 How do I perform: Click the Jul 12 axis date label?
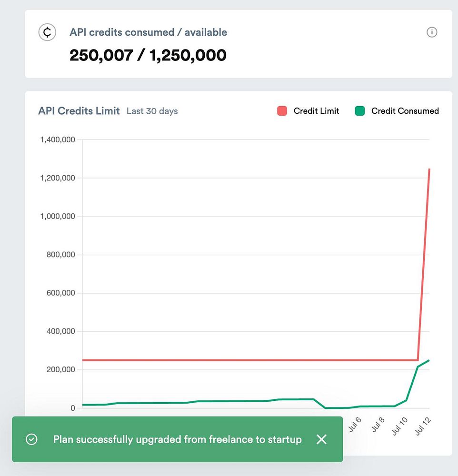pos(423,423)
